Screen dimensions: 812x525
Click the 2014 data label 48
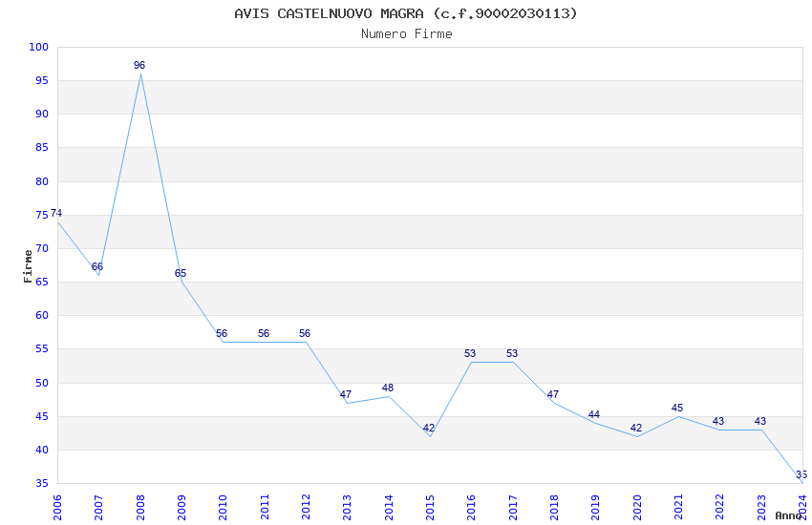pyautogui.click(x=387, y=388)
